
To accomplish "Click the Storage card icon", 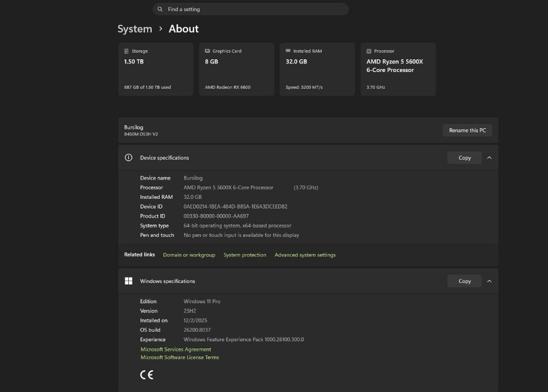I will (x=126, y=51).
